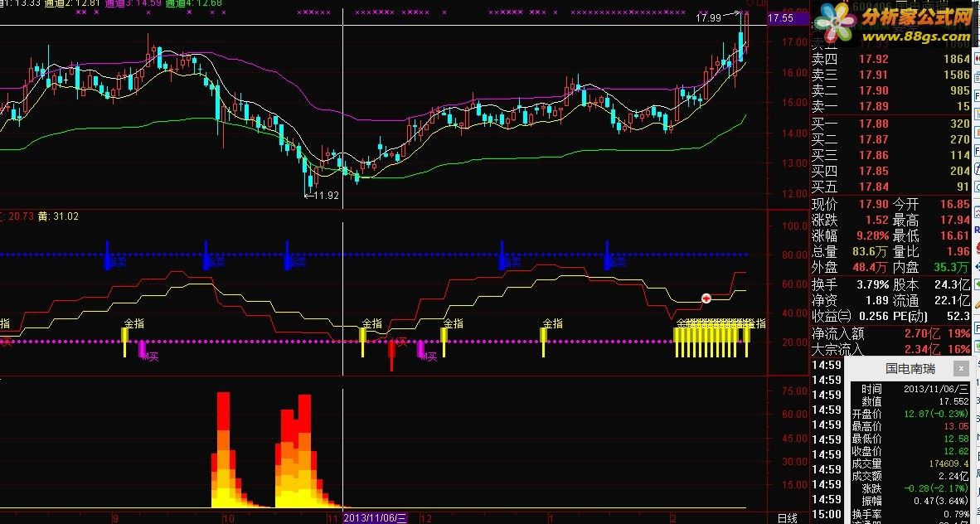Click the 黄: 31.02 indicator readout
The image size is (980, 524).
coord(58,216)
